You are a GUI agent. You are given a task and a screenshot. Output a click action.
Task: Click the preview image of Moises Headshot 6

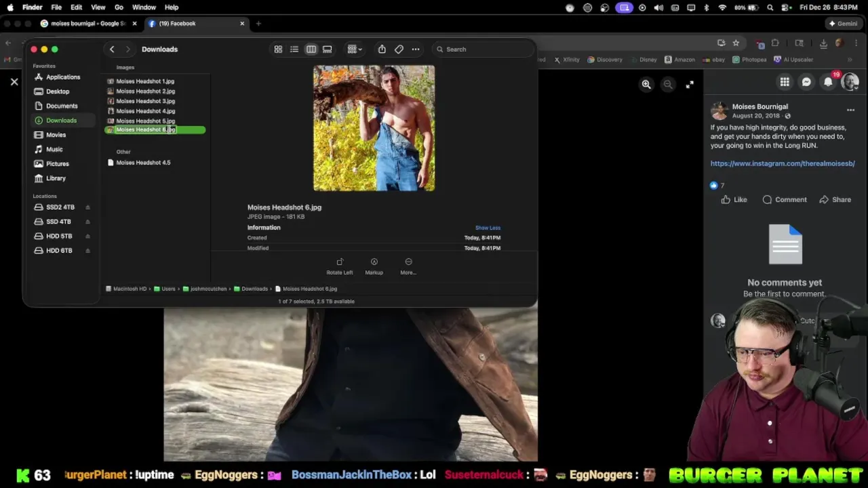point(374,128)
